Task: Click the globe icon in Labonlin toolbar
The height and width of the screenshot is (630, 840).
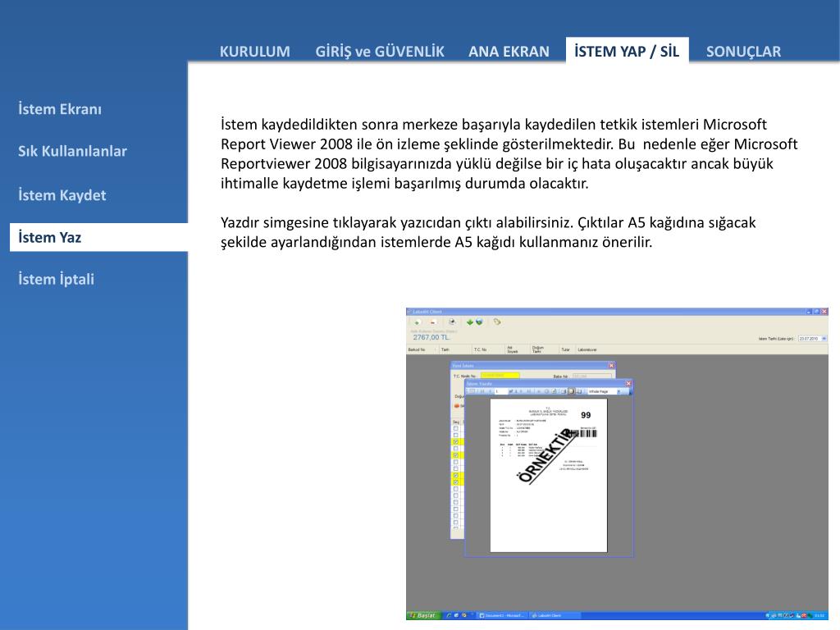Action: click(x=479, y=322)
